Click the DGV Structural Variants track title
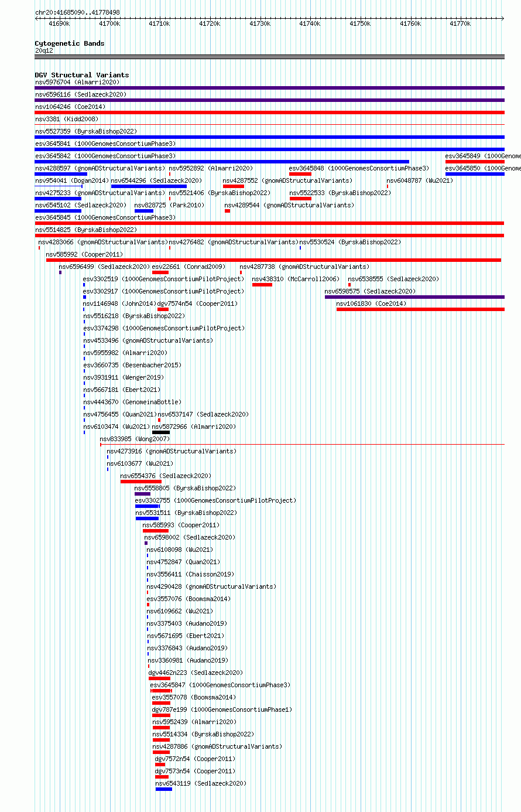521x812 pixels. (82, 75)
